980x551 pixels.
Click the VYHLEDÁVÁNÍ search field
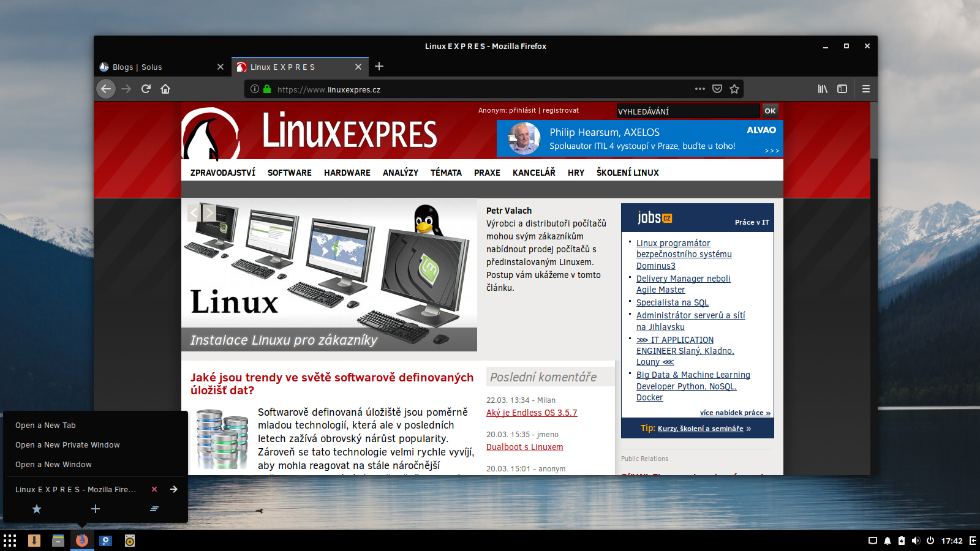point(688,111)
